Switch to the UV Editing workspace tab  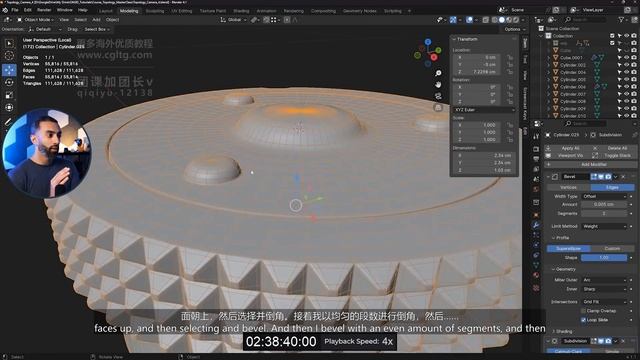[x=182, y=11]
